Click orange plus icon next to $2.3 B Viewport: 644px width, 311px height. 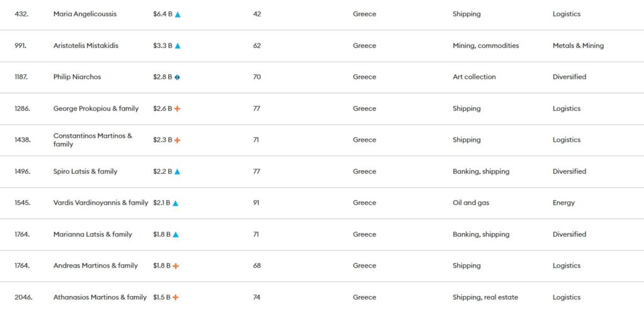(x=177, y=140)
